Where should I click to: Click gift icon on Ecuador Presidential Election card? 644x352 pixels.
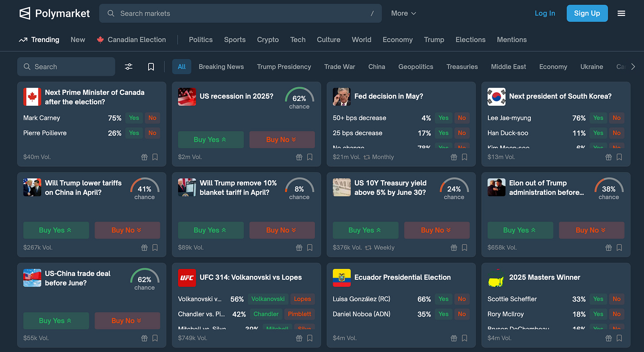point(454,338)
